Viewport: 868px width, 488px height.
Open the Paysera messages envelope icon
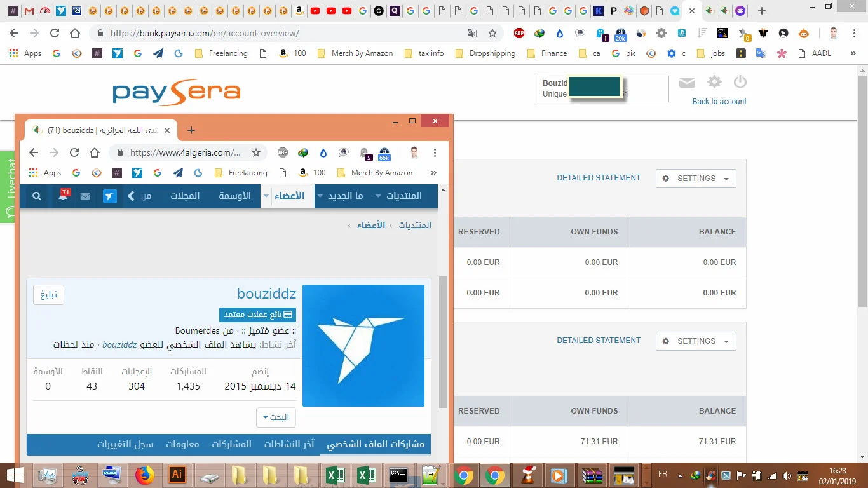(x=687, y=83)
